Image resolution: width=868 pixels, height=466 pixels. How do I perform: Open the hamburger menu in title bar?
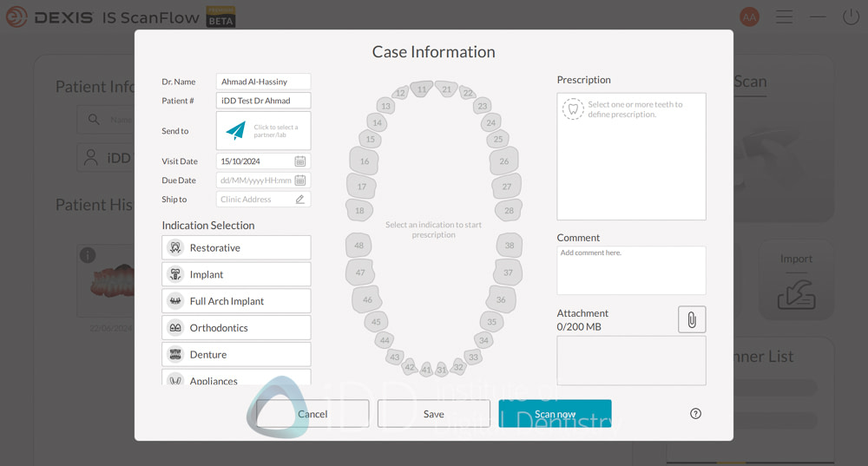(x=784, y=17)
